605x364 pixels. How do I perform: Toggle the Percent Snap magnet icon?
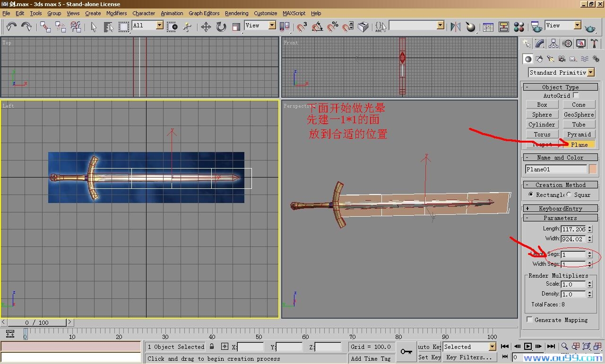(x=333, y=27)
